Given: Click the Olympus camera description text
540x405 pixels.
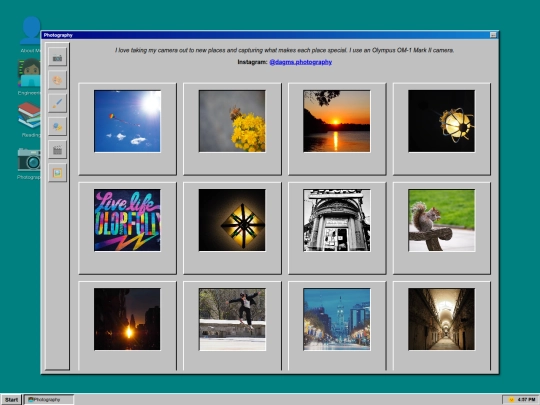Looking at the screenshot, I should point(284,50).
